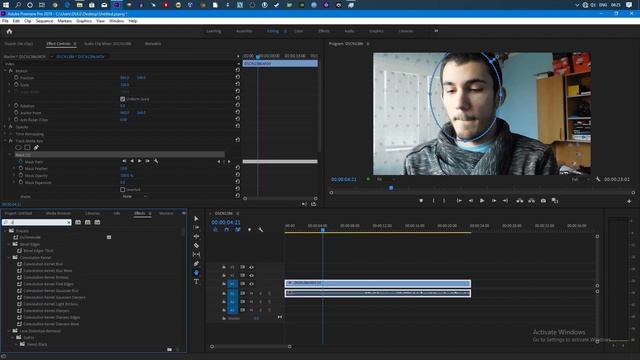The height and width of the screenshot is (360, 640).
Task: Toggle snap in the timeline
Action: 227,230
